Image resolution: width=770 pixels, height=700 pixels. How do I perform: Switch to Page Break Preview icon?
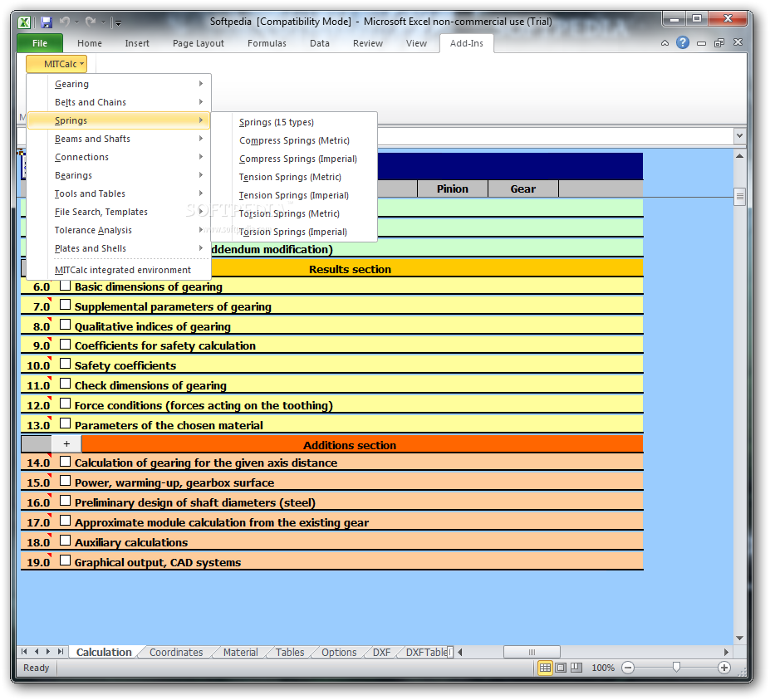tap(576, 667)
